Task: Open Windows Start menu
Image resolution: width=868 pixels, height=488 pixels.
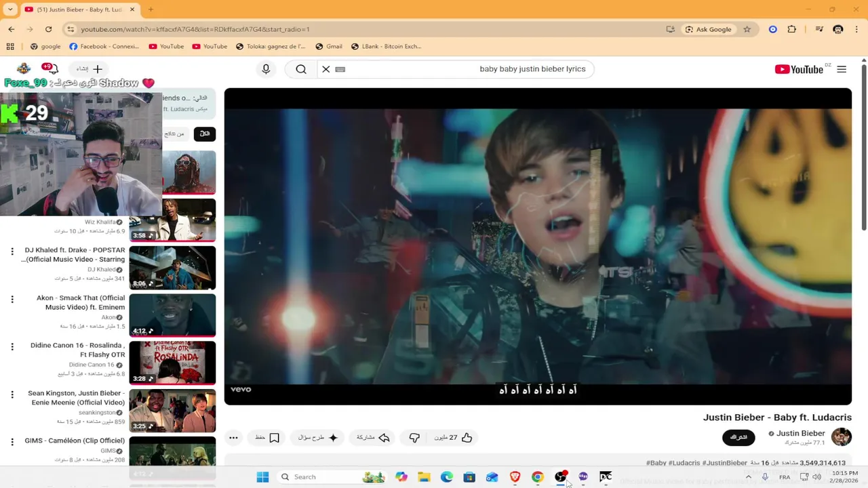Action: [262, 477]
